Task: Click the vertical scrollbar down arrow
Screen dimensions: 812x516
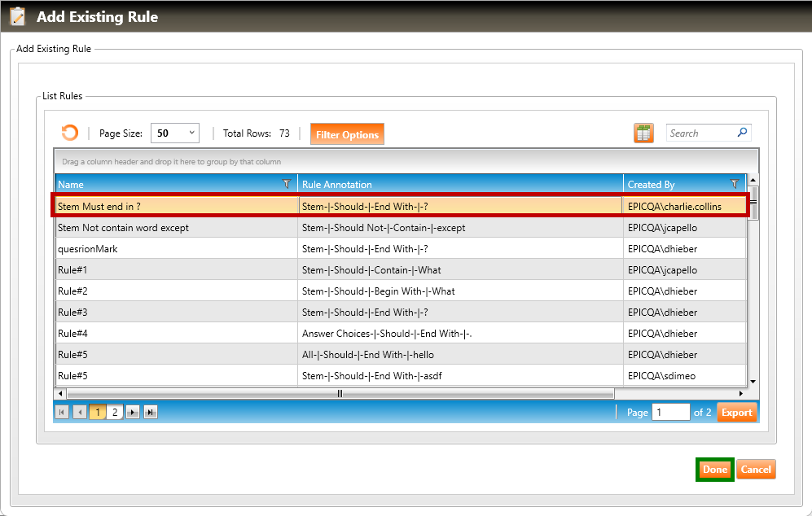Action: coord(753,381)
